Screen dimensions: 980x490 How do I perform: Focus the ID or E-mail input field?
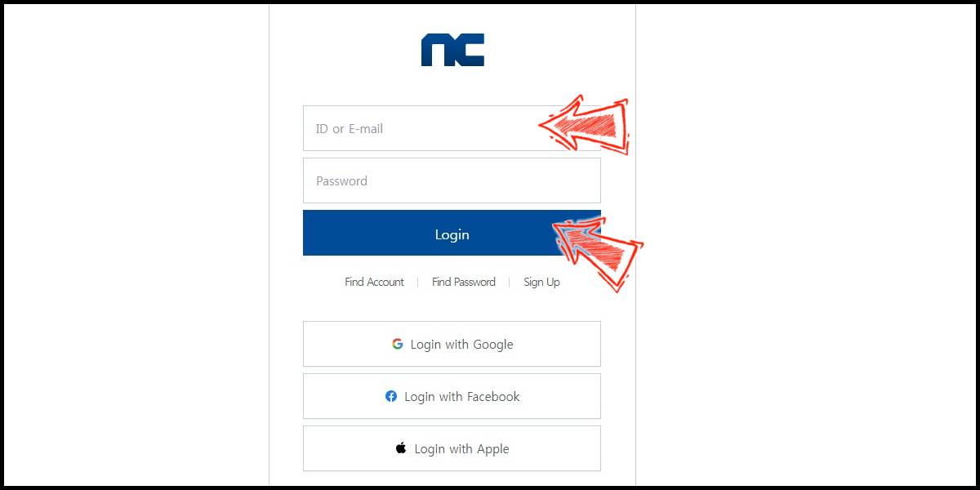point(452,128)
